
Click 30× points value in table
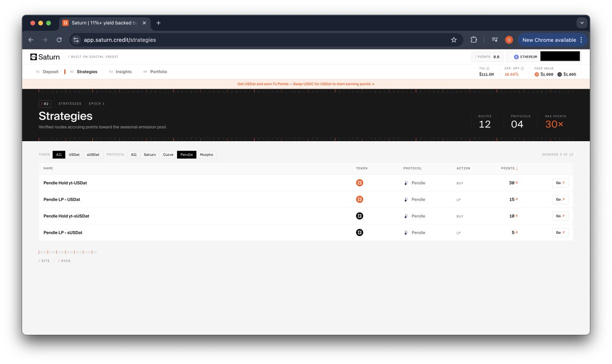tap(513, 183)
